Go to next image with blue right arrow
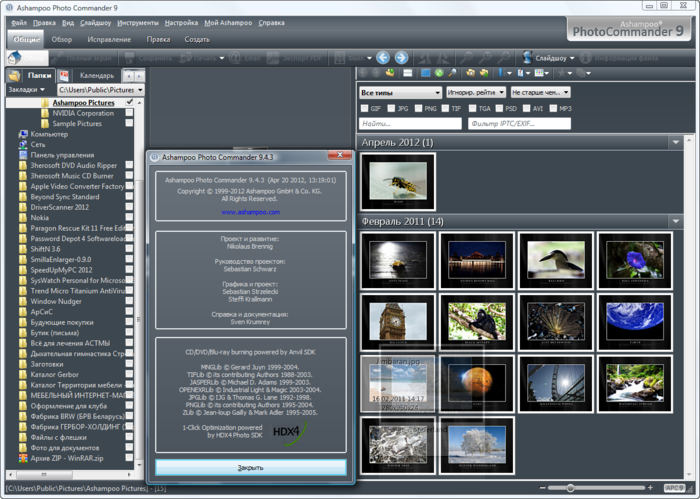This screenshot has width=700, height=499. [x=401, y=58]
